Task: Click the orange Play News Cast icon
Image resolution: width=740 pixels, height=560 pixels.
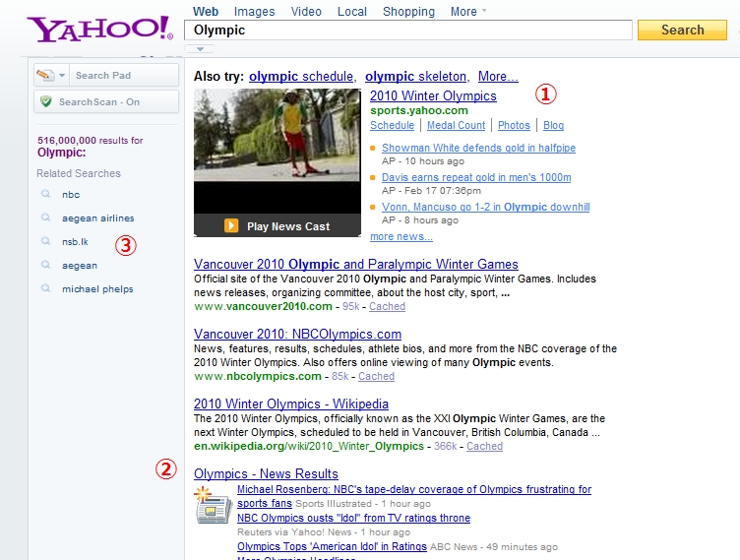Action: [231, 225]
